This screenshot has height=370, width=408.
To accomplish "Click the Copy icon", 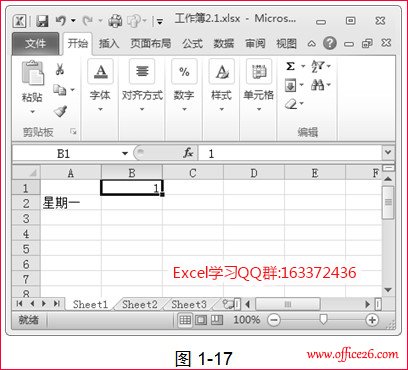I will click(x=60, y=90).
